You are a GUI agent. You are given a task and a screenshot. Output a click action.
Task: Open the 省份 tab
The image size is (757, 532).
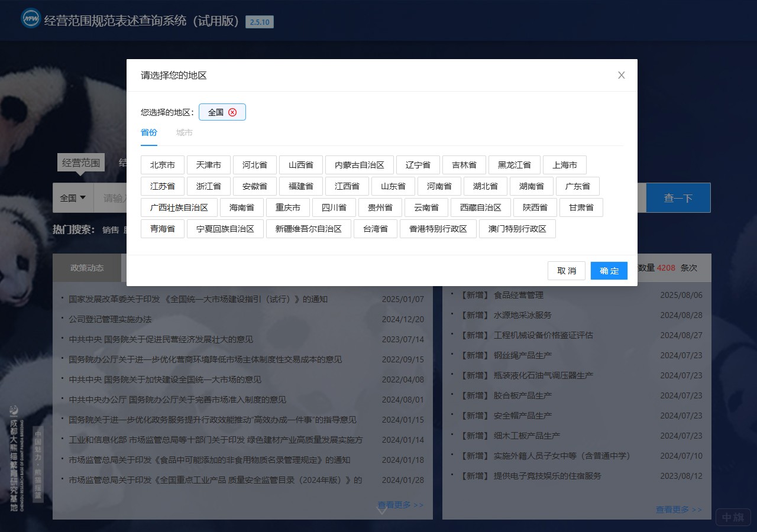click(148, 132)
